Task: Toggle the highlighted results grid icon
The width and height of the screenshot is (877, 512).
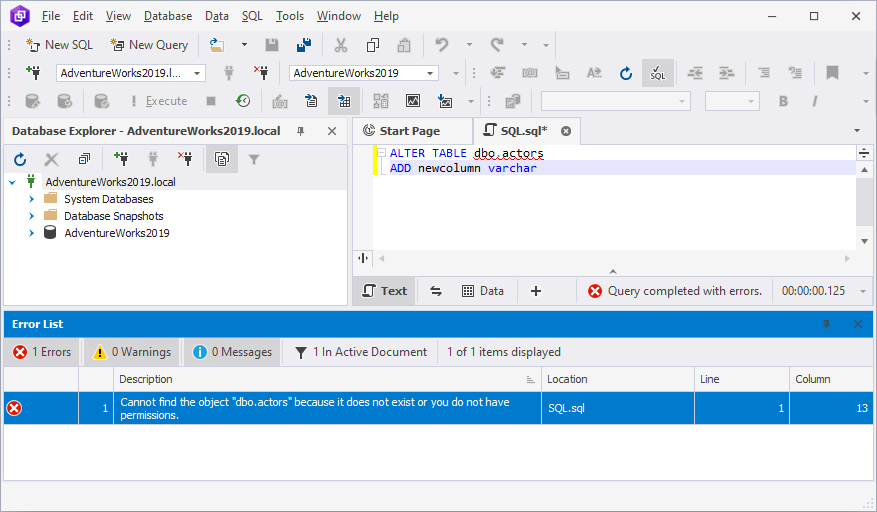Action: pyautogui.click(x=344, y=101)
